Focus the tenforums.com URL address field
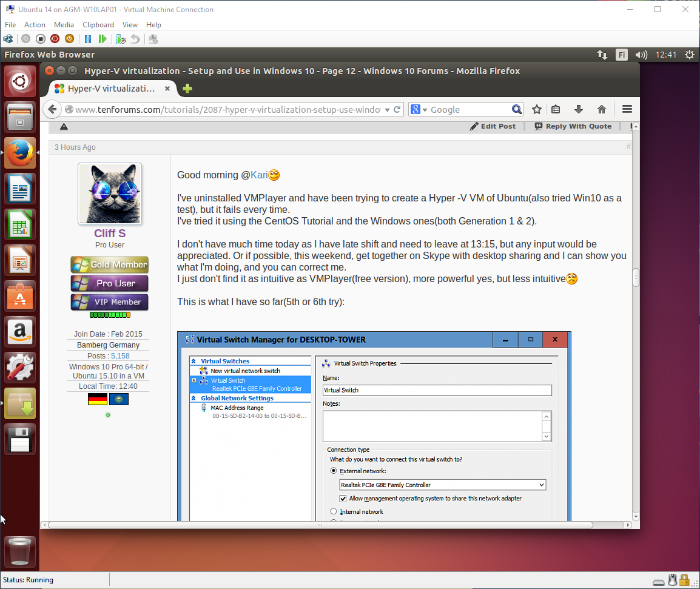This screenshot has height=589, width=700. (227, 110)
